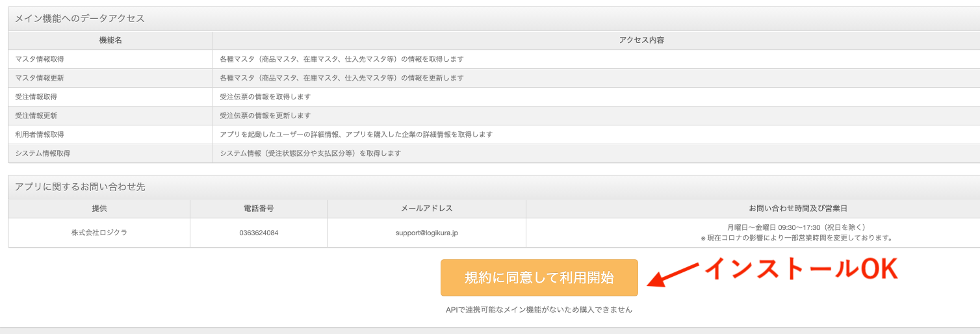Click the 受注情報取得 function cell
The height and width of the screenshot is (334, 980).
36,97
